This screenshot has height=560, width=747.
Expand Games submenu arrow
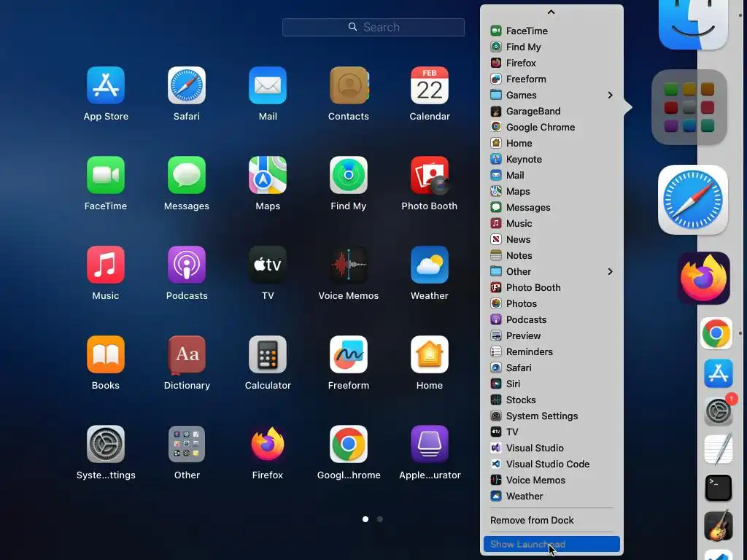coord(611,96)
